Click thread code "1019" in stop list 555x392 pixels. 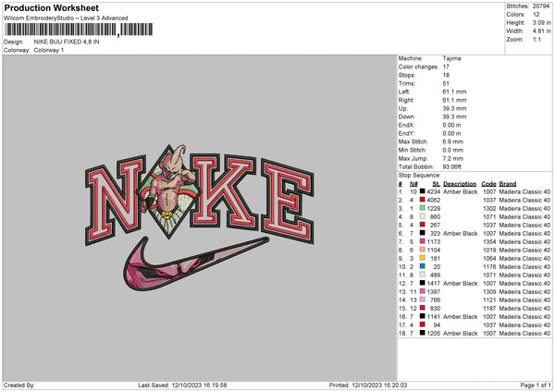click(x=489, y=251)
